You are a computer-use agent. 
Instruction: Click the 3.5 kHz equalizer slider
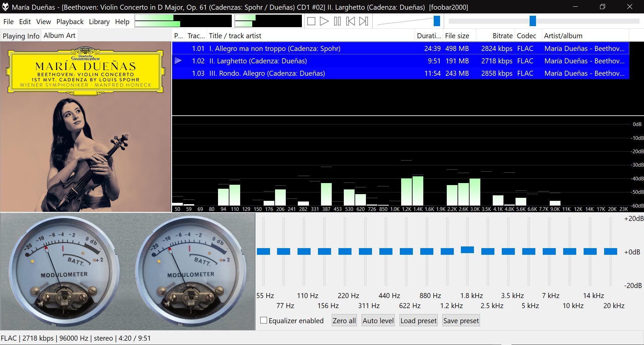click(508, 251)
